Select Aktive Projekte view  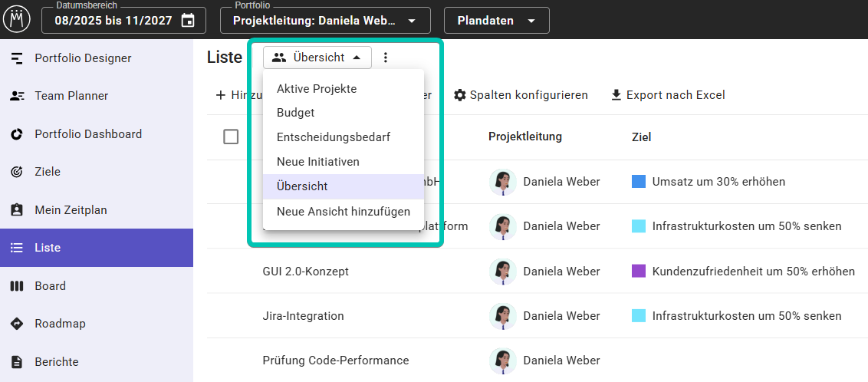coord(316,89)
